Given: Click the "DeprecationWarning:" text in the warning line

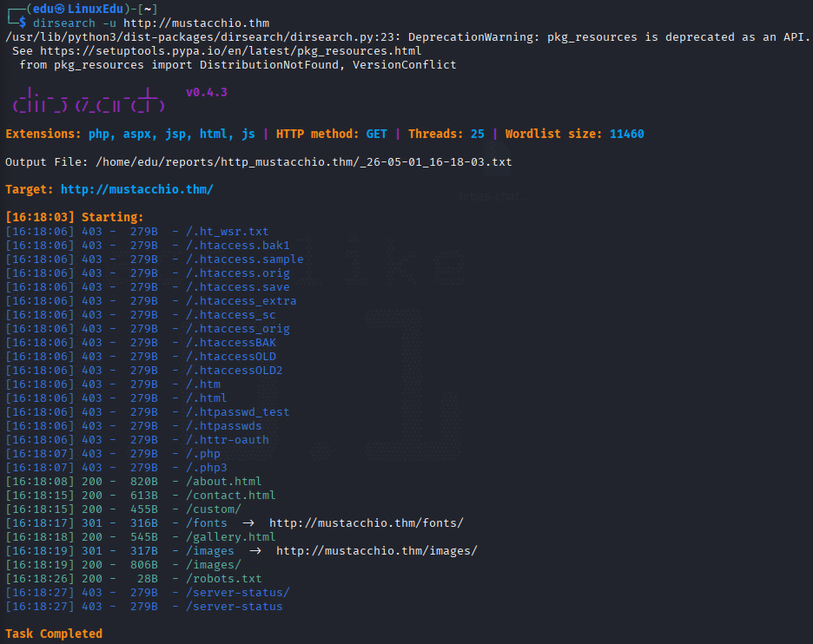Looking at the screenshot, I should pos(474,37).
